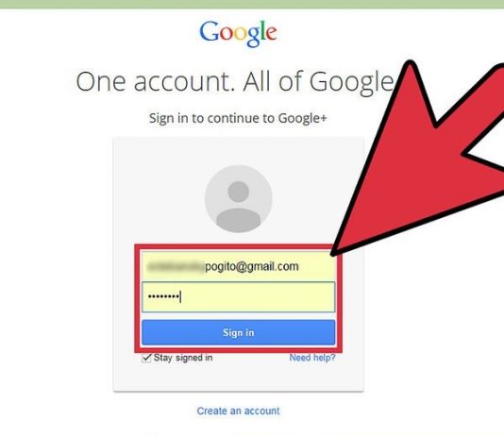Click the default profile avatar icon

coord(239,198)
